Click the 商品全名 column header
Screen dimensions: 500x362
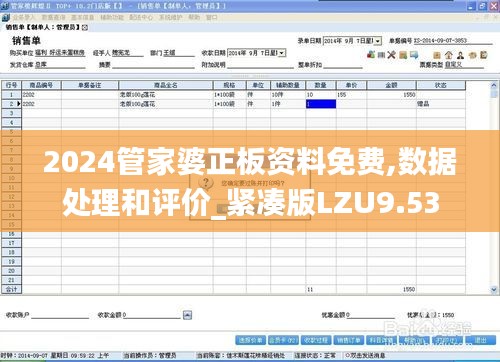pyautogui.click(x=166, y=85)
